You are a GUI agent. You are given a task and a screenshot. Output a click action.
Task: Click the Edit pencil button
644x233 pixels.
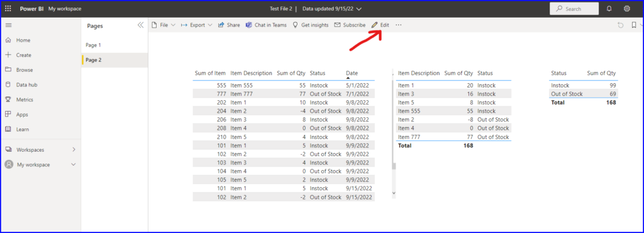(x=380, y=25)
